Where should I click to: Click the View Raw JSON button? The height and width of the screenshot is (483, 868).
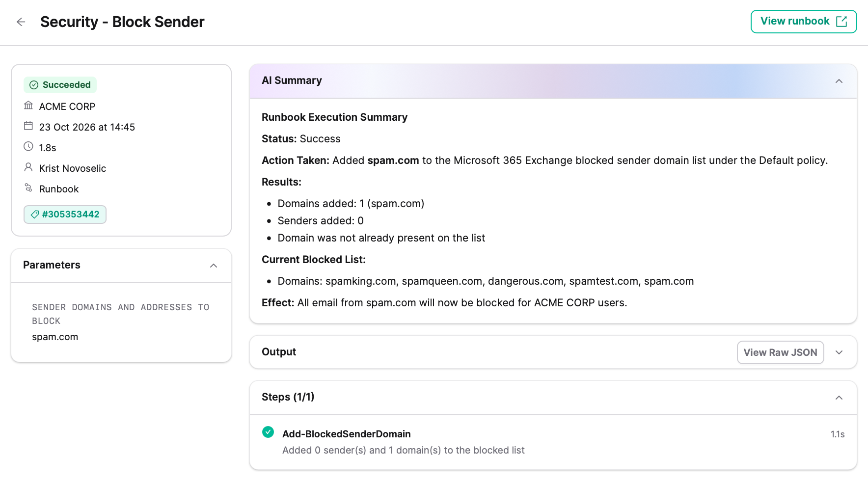point(780,352)
